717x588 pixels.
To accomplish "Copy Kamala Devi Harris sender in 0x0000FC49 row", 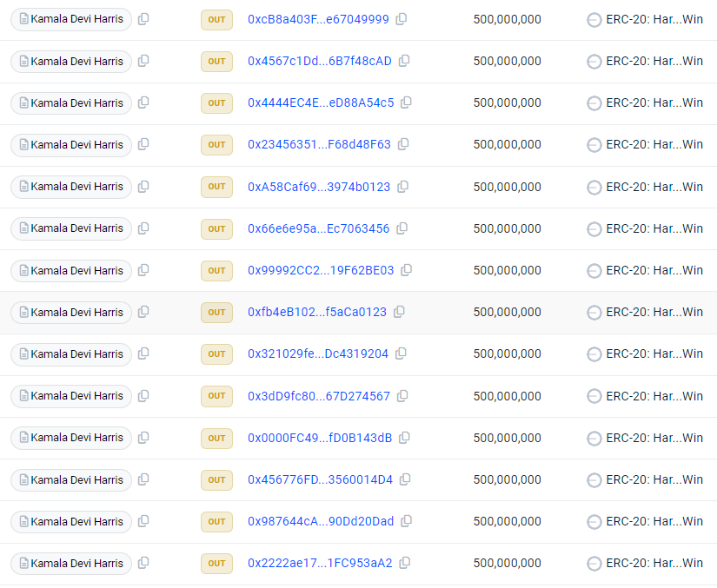I will [143, 438].
